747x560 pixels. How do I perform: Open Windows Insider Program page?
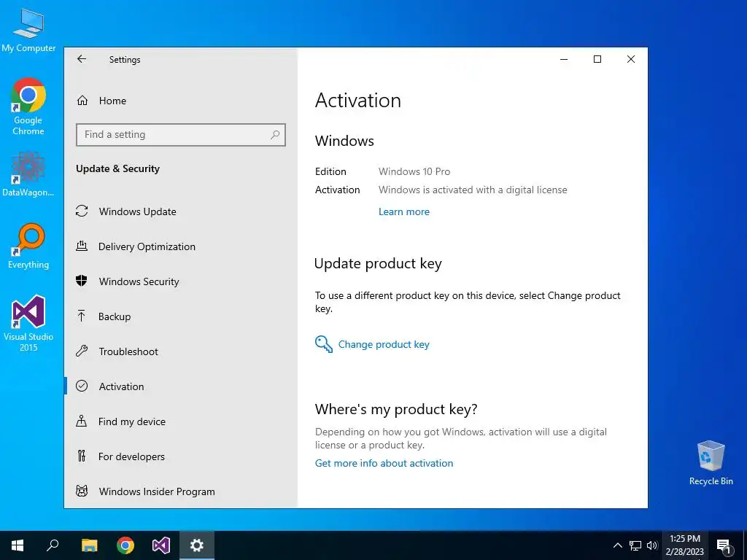[181, 491]
